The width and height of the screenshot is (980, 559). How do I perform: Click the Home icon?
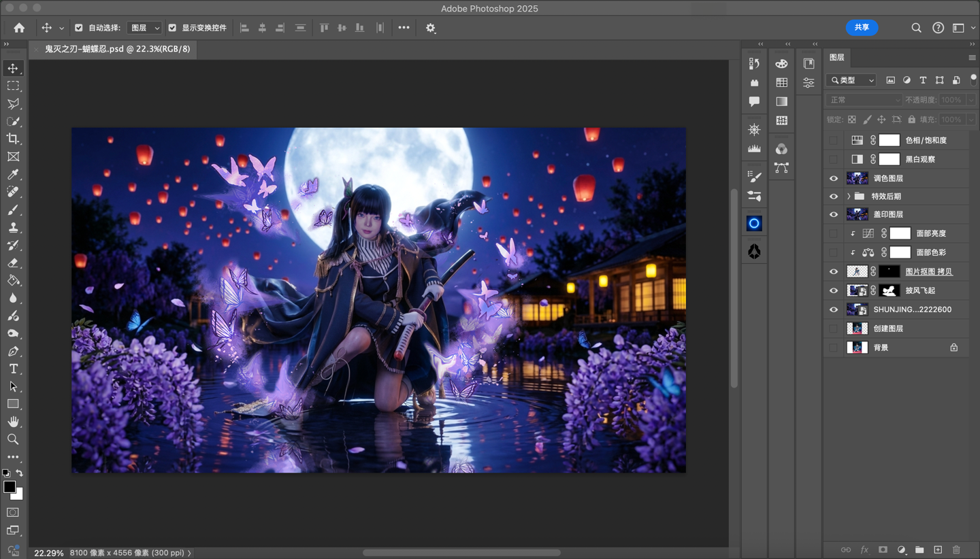(x=19, y=28)
